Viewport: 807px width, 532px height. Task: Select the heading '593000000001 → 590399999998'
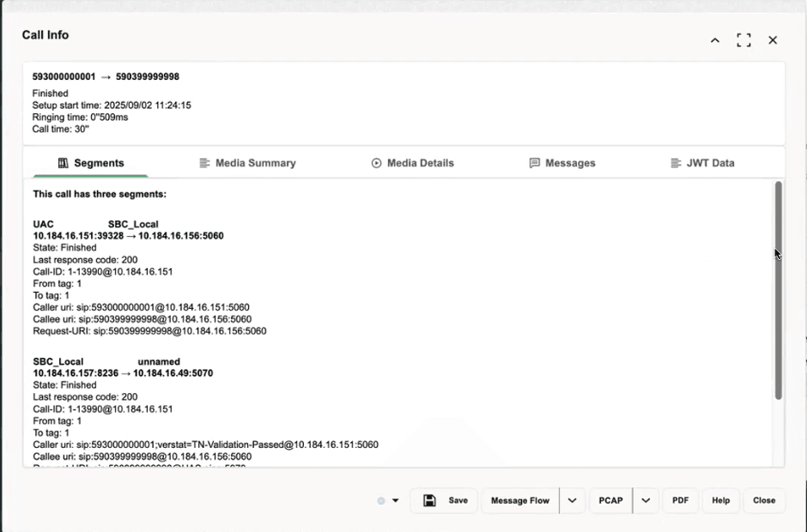click(106, 76)
